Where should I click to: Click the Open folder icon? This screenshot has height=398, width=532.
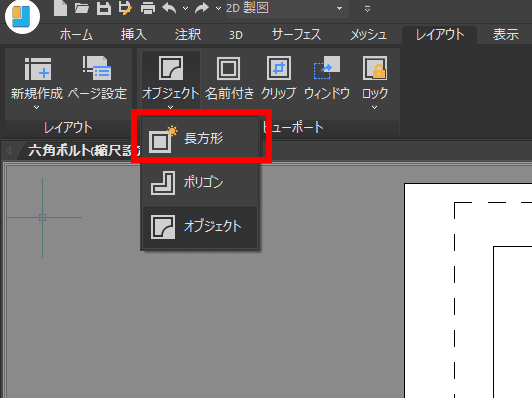click(x=82, y=8)
